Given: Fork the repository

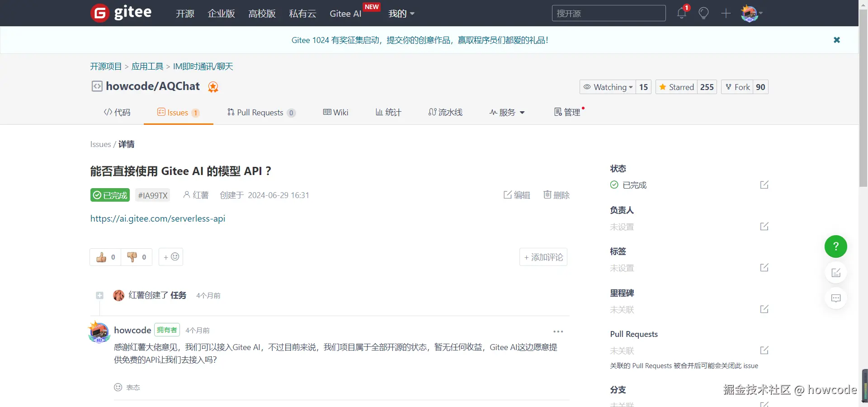Looking at the screenshot, I should pos(737,87).
